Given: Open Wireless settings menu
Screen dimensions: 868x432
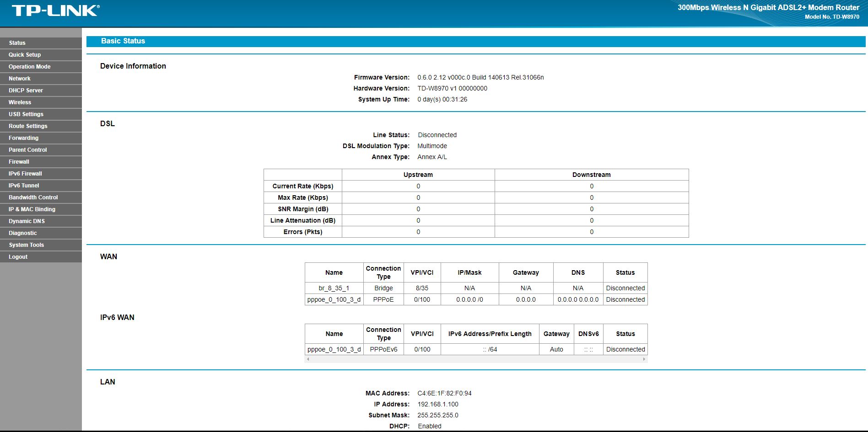Looking at the screenshot, I should pos(41,102).
